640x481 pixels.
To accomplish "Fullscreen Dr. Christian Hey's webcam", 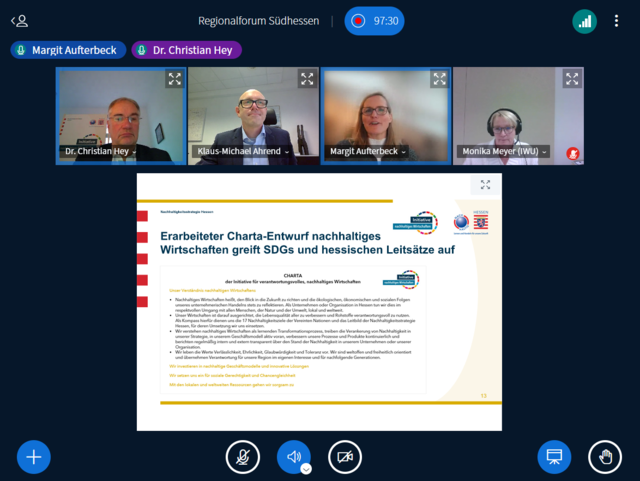I will coord(174,79).
